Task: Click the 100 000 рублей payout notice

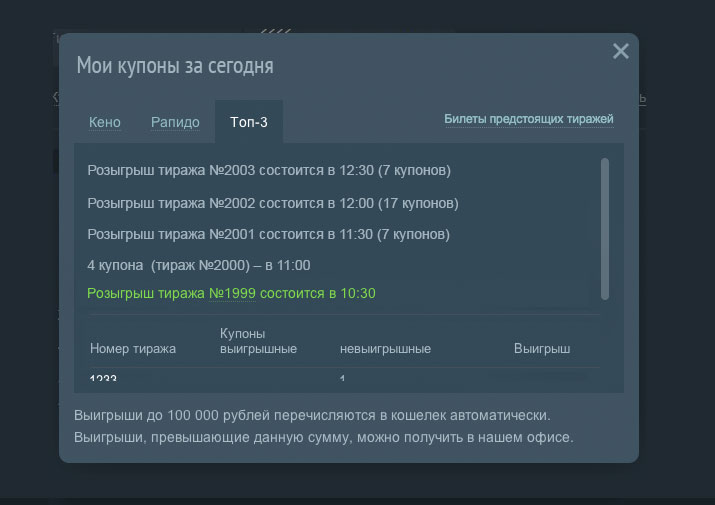Action: pos(312,414)
